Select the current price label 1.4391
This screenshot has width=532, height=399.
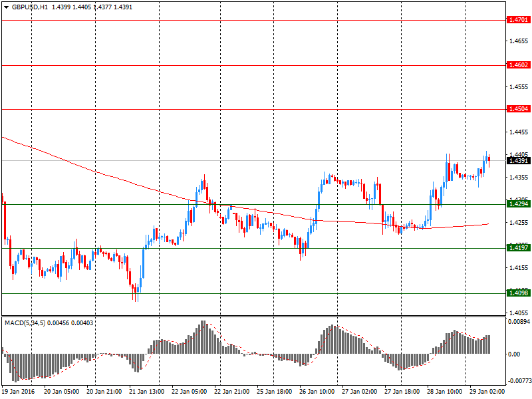click(519, 160)
